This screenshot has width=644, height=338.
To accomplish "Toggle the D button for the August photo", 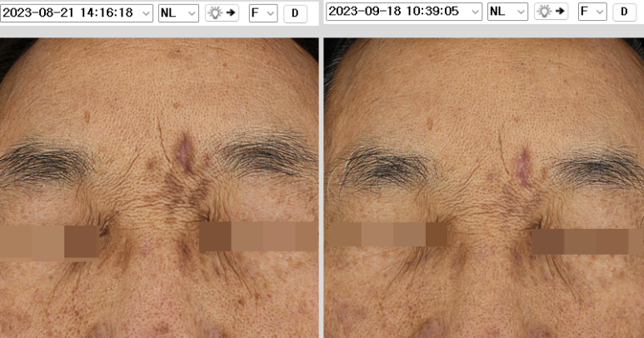I will tap(295, 12).
